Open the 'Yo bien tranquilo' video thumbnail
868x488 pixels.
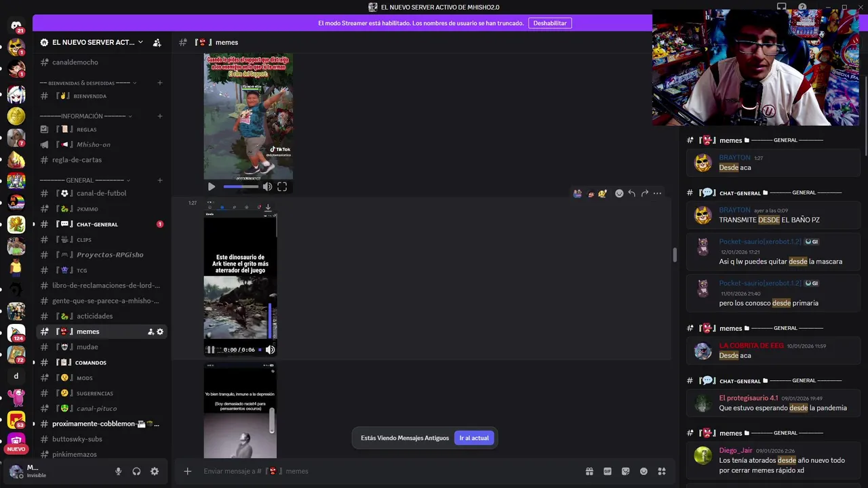pyautogui.click(x=240, y=411)
